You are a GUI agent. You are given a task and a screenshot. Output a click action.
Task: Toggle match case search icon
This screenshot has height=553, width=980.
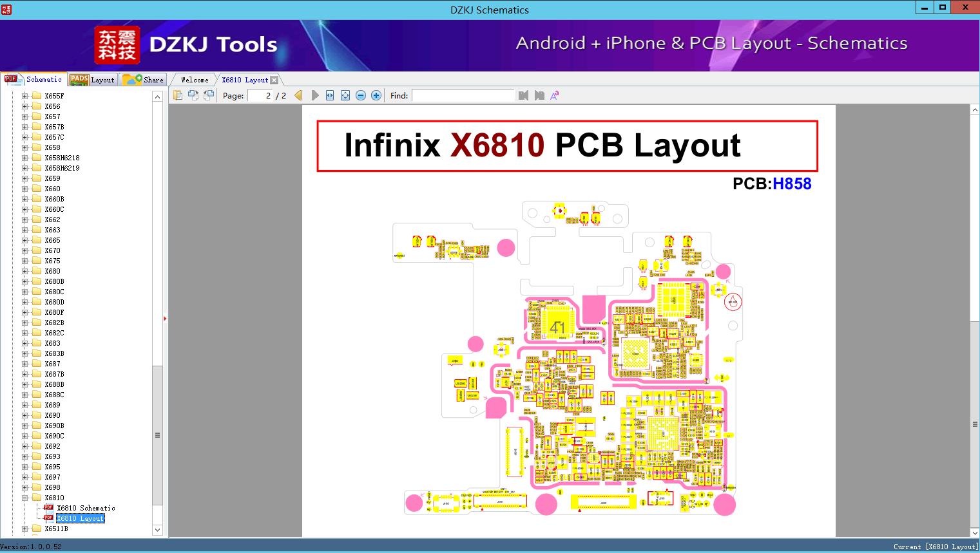coord(555,95)
